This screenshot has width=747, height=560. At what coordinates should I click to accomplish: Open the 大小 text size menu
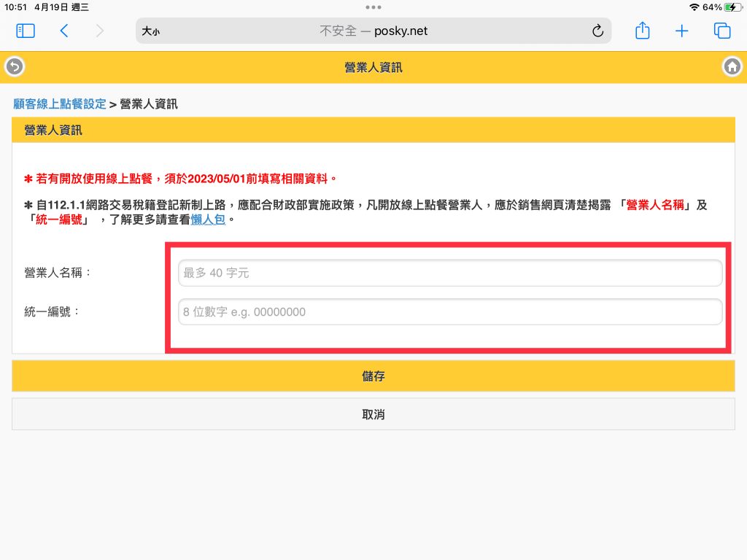150,31
